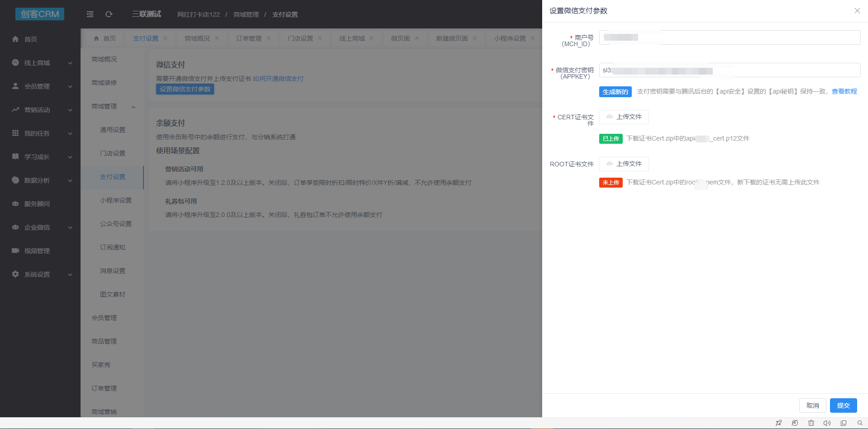This screenshot has width=868, height=429.
Task: Click the refresh icon in top bar
Action: 109,14
